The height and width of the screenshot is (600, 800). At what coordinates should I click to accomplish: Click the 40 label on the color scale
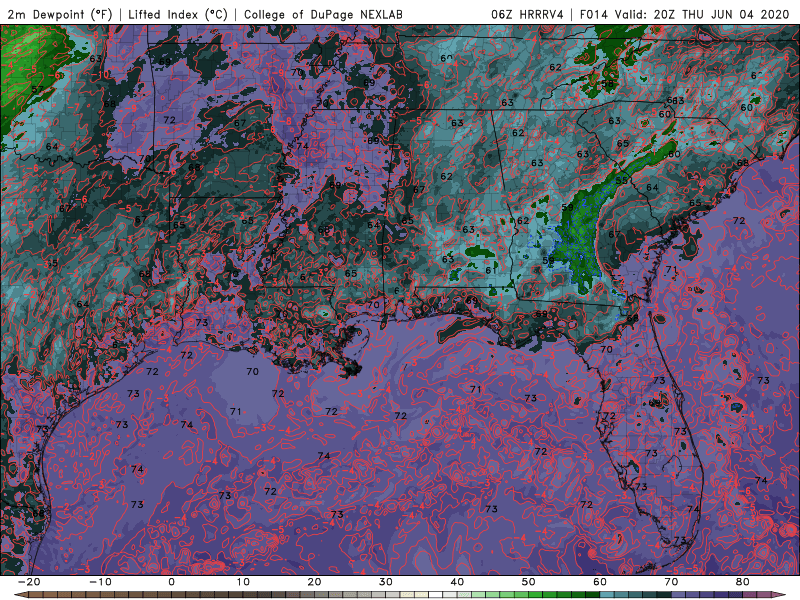click(x=457, y=582)
